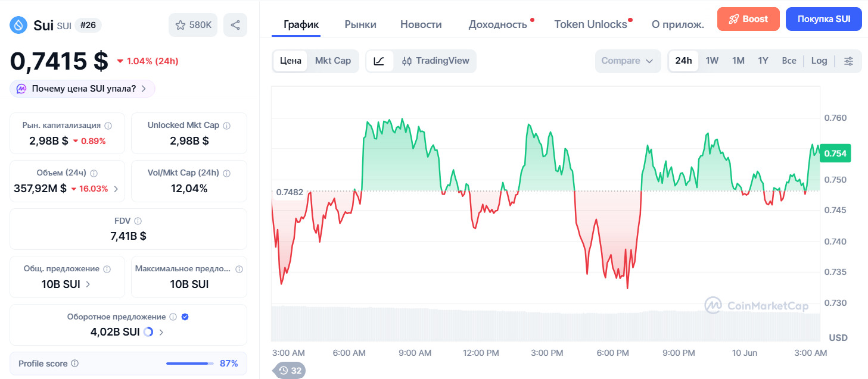868x379 pixels.
Task: Add Sui to watchlist with the star button
Action: pyautogui.click(x=193, y=25)
